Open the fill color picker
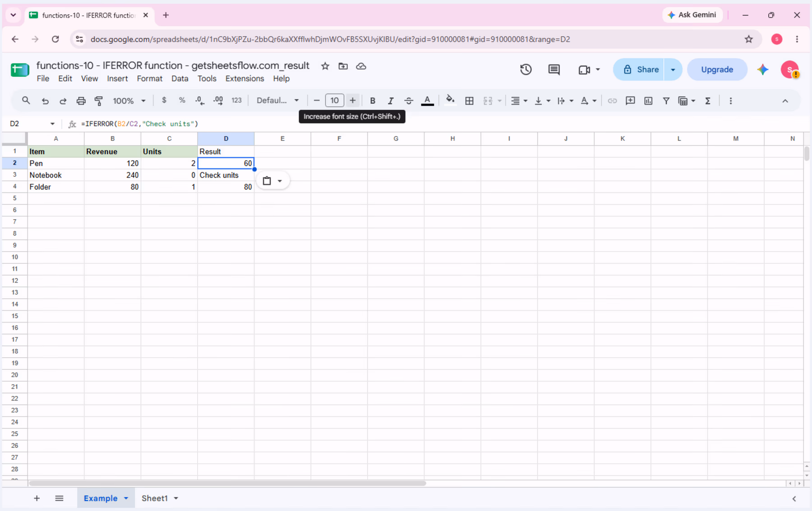 tap(450, 101)
